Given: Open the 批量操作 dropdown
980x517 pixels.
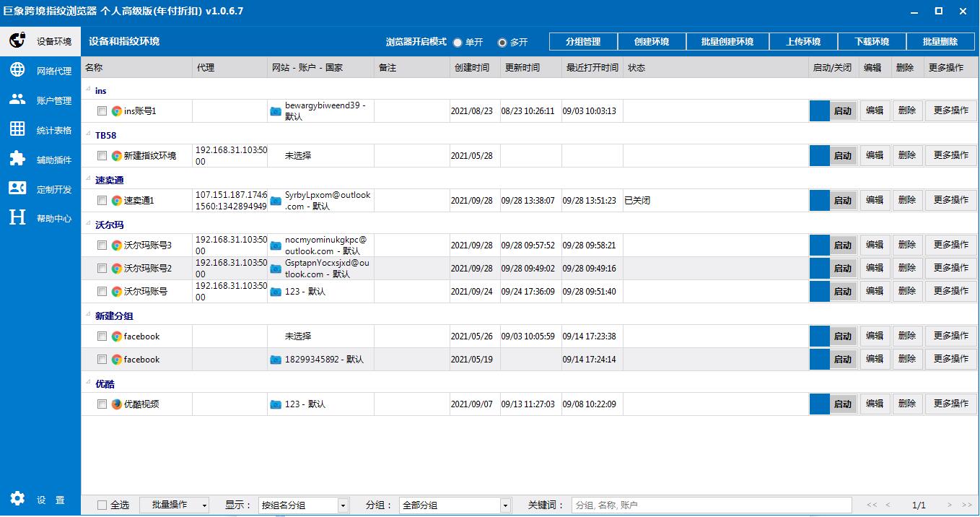Looking at the screenshot, I should tap(175, 505).
